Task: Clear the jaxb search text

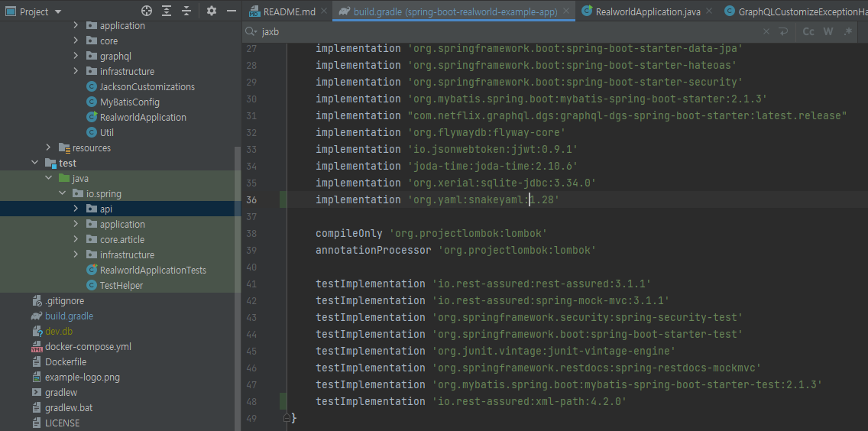Action: 766,32
